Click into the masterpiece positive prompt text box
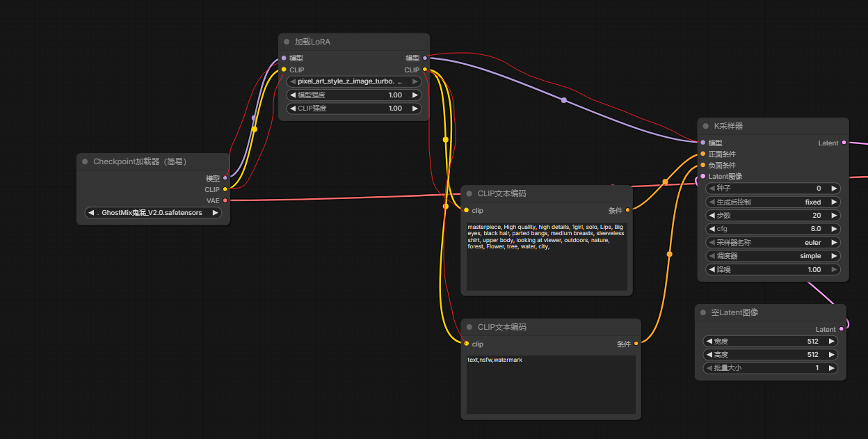Viewport: 868px width, 439px height. (x=547, y=256)
